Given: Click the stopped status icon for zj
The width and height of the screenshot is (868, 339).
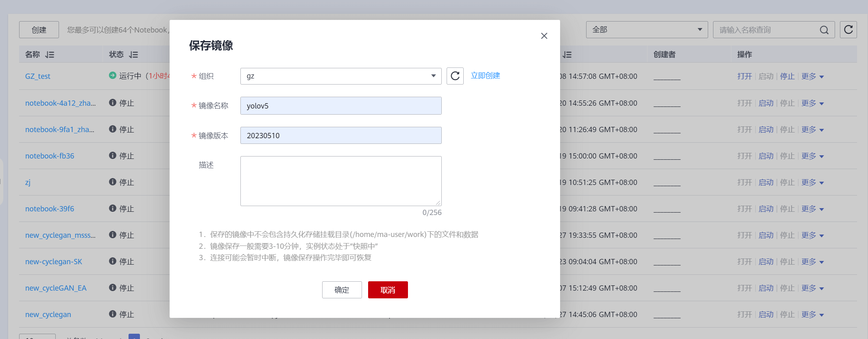Looking at the screenshot, I should click(113, 182).
